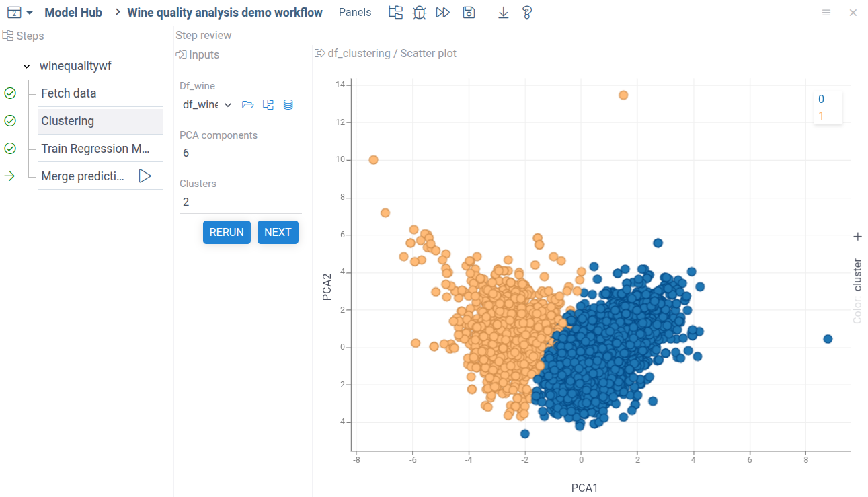Open the df_wine folder icon
Viewport: 868px width, 497px height.
[247, 104]
